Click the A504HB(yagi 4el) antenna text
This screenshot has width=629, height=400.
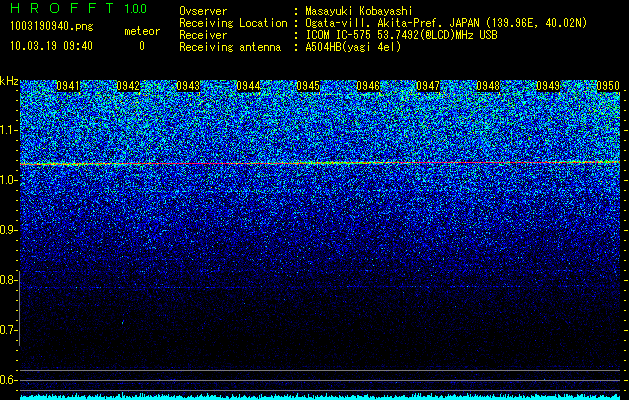[x=353, y=47]
